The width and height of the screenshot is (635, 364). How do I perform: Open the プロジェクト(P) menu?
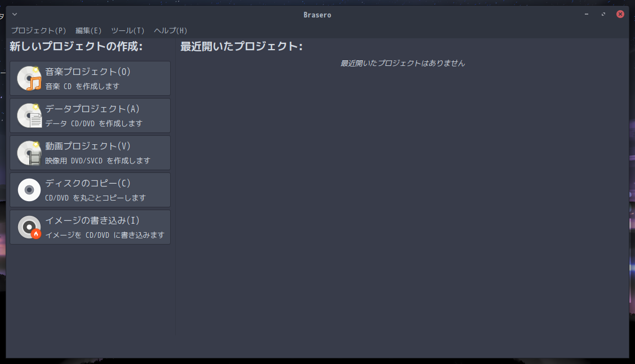click(x=38, y=30)
